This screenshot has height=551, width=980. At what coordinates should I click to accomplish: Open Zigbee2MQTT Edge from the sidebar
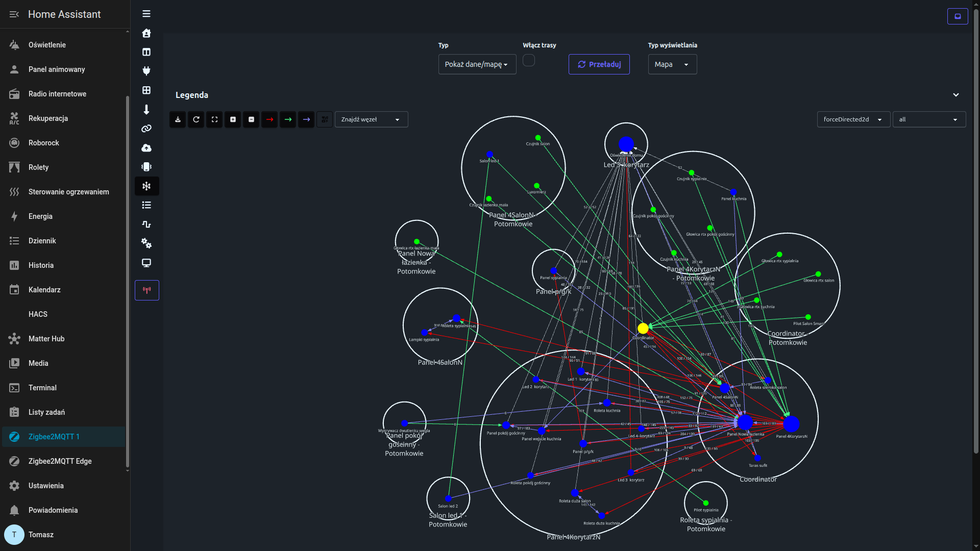click(x=60, y=461)
